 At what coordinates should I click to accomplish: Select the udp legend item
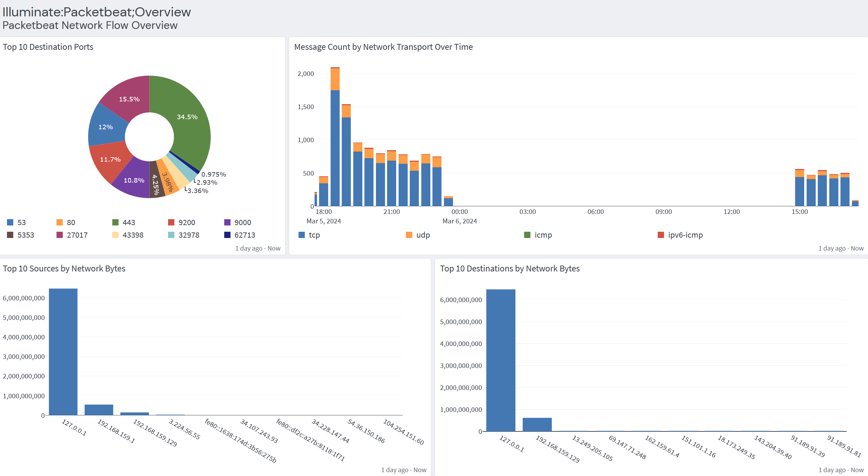418,235
